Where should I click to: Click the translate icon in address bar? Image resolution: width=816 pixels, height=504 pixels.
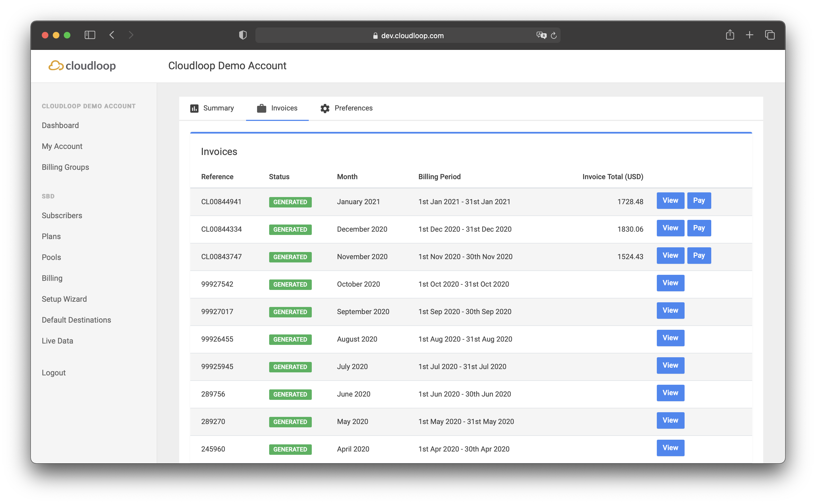click(x=541, y=35)
